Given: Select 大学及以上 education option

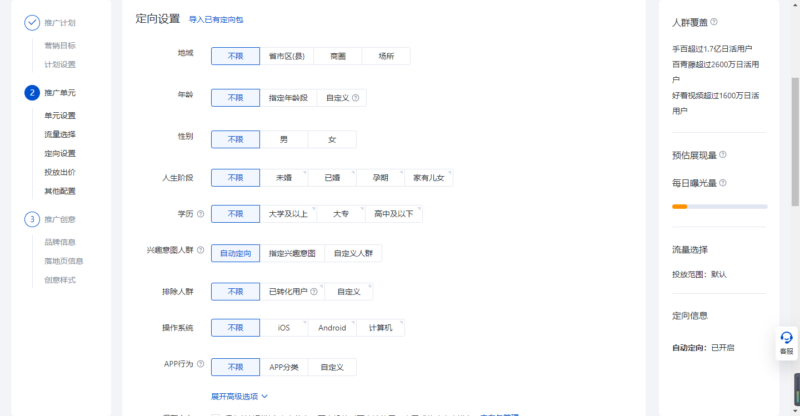Looking at the screenshot, I should (x=289, y=213).
